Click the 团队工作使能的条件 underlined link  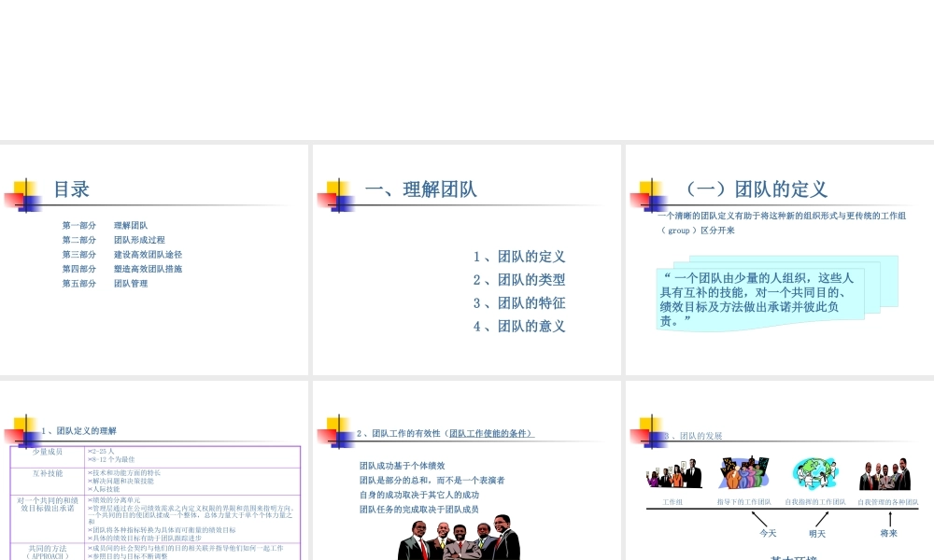(491, 433)
